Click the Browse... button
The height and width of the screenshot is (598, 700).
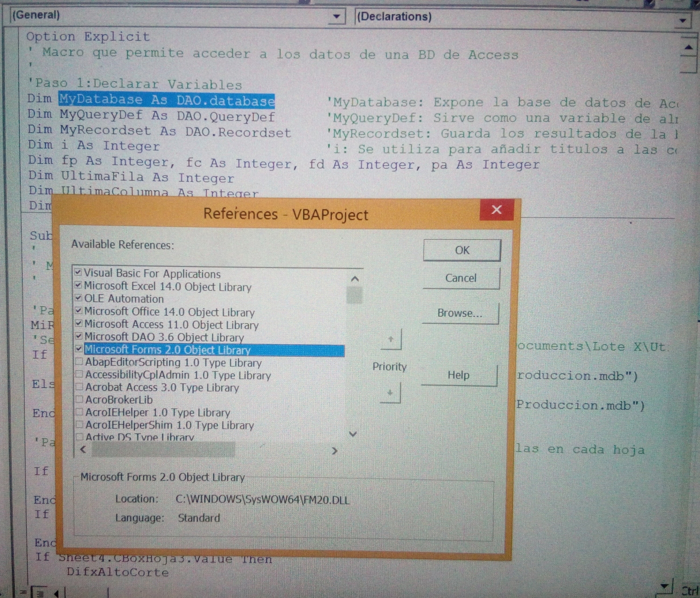[x=460, y=313]
